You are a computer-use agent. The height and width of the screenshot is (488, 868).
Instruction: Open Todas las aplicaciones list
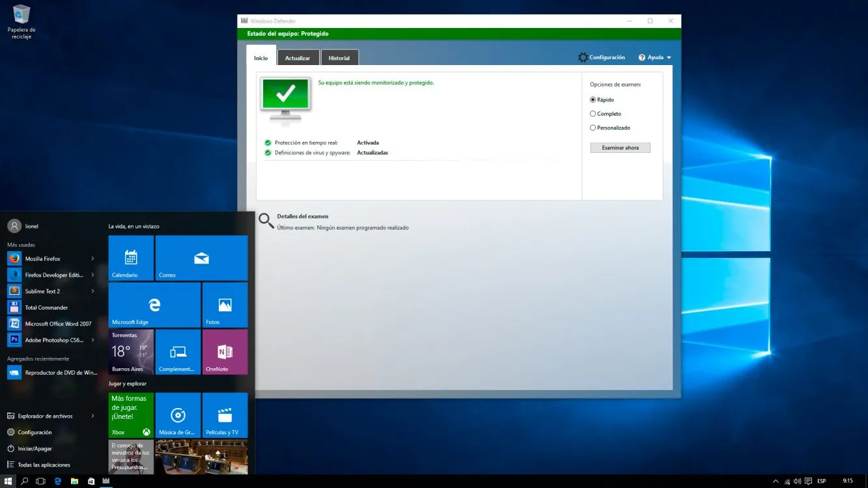(x=44, y=465)
